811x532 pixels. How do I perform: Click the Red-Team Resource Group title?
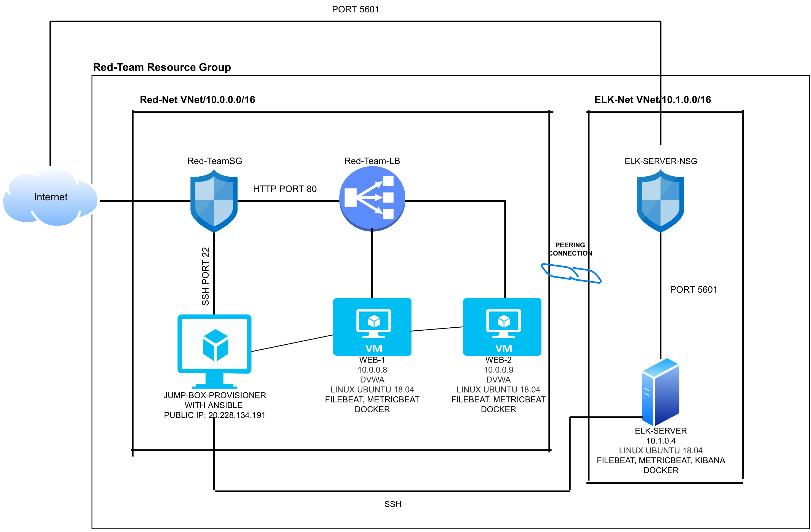click(x=162, y=67)
